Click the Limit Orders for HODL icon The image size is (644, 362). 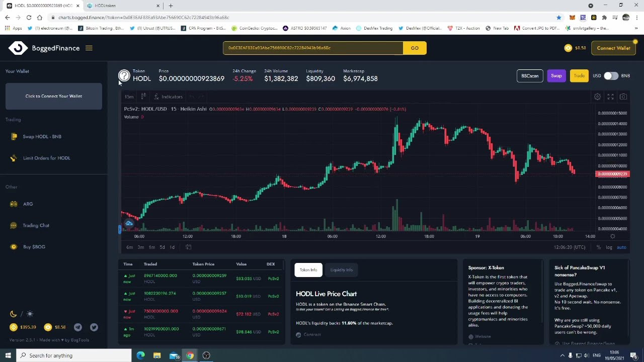[x=14, y=158]
